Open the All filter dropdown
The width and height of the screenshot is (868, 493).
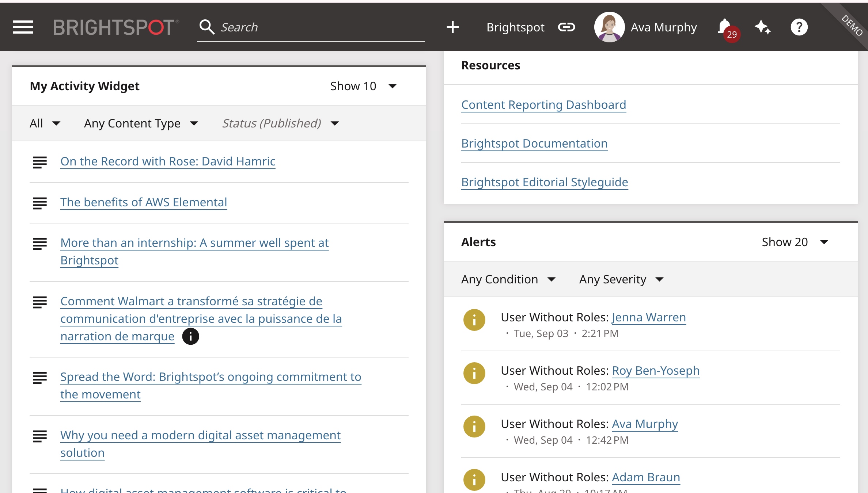point(45,123)
